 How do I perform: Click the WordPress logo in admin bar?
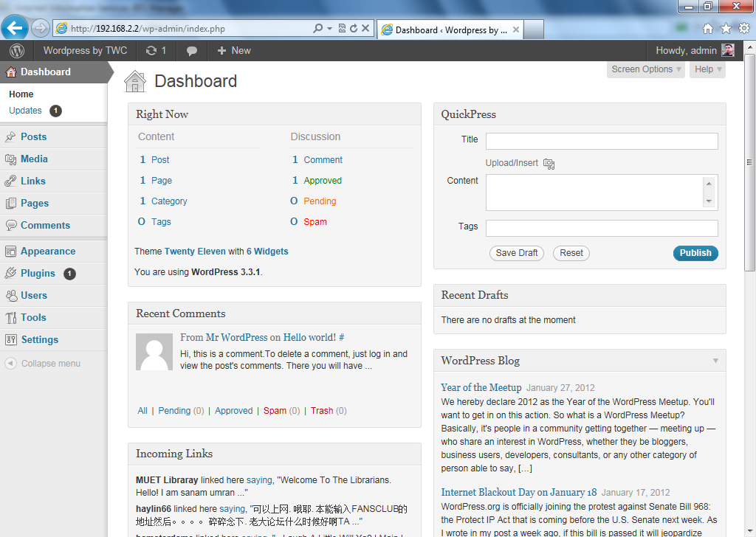17,51
